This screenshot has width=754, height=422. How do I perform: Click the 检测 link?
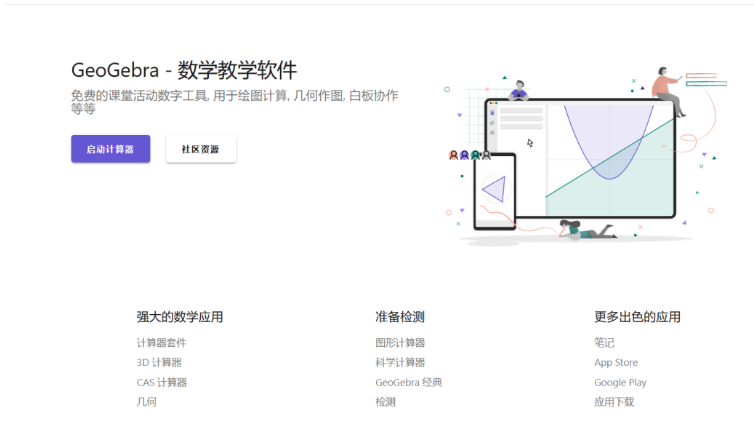coord(385,402)
